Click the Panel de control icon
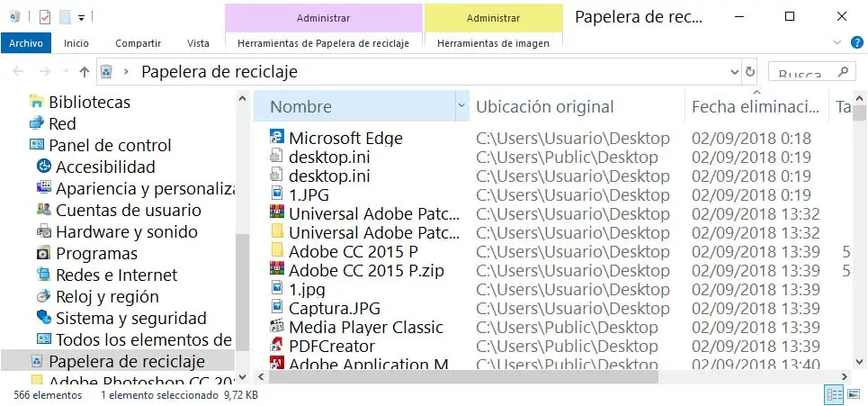This screenshot has width=868, height=406. point(37,145)
